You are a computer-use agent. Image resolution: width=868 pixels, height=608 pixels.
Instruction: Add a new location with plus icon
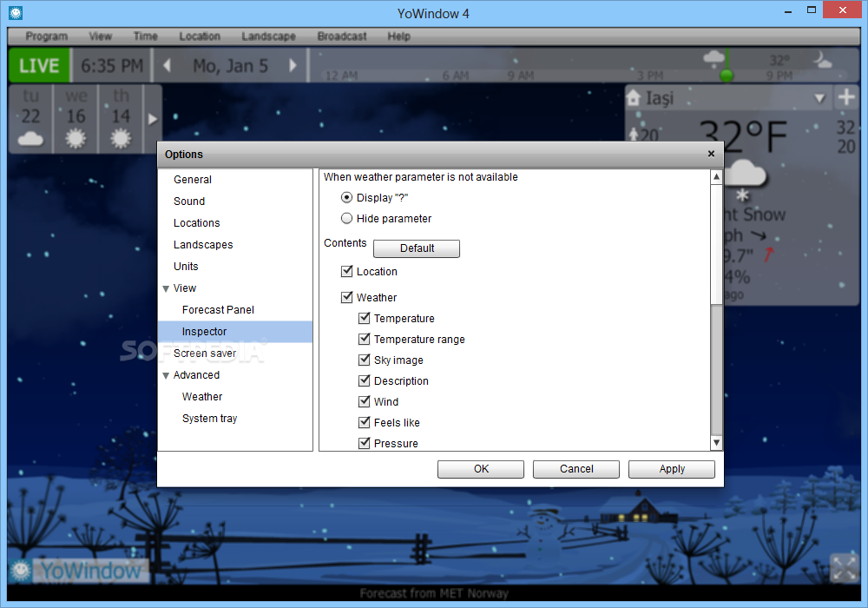tap(845, 97)
